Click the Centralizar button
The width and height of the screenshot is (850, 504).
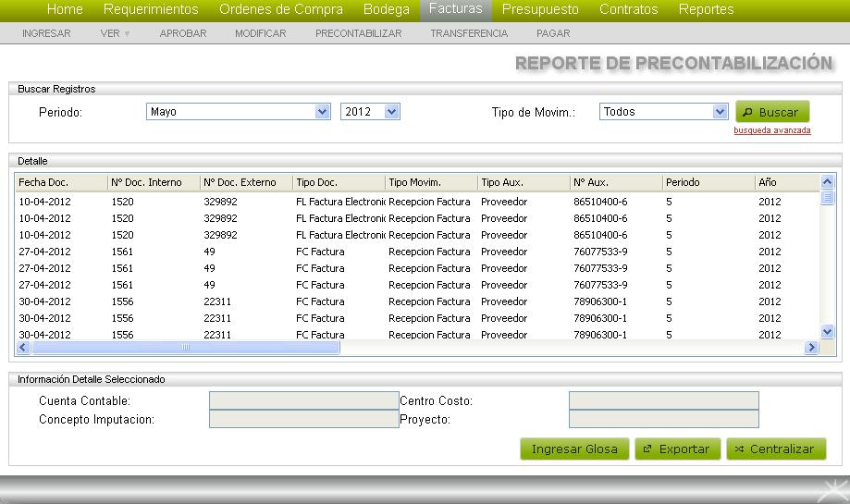(776, 449)
